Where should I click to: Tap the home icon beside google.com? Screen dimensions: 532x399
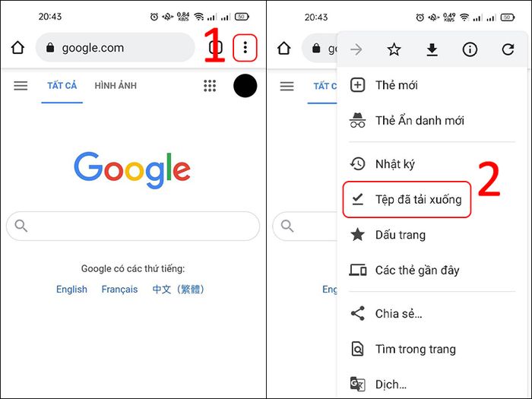17,48
